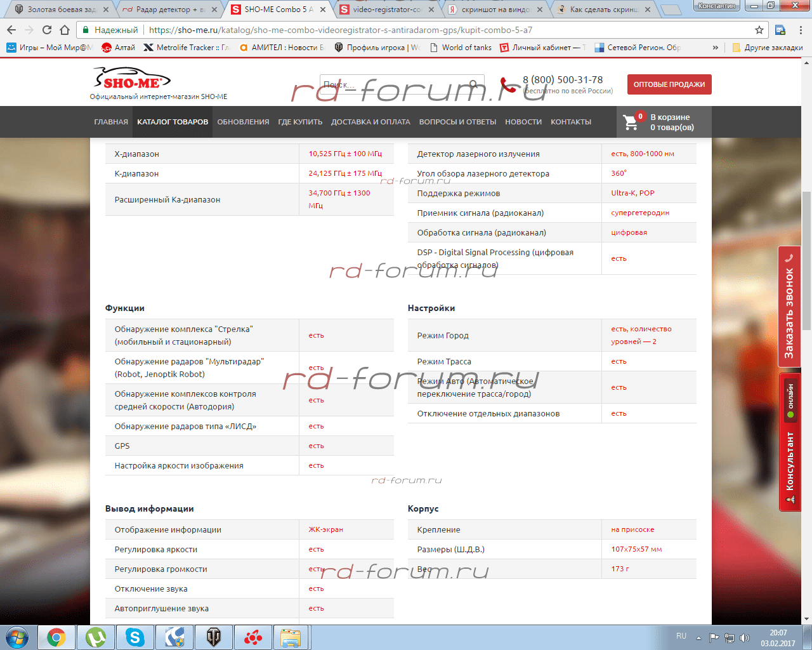
Task: Click the 'Оптовые продажи' button
Action: coord(669,84)
